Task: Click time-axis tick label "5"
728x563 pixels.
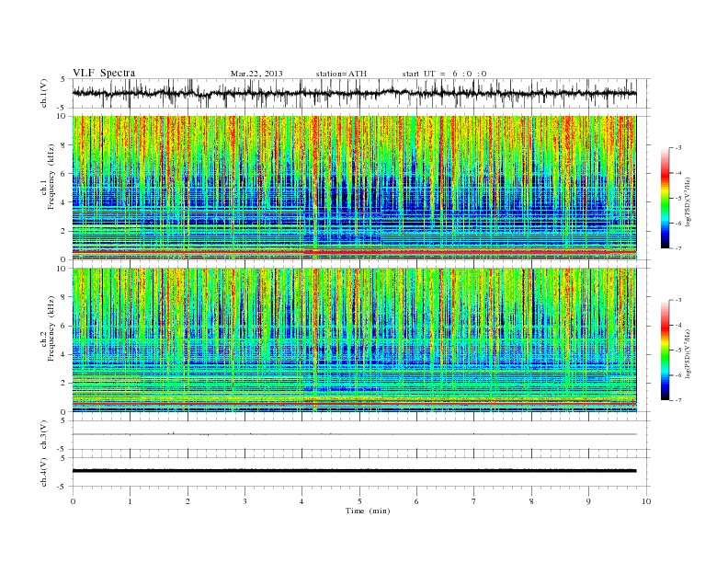Action: 359,501
